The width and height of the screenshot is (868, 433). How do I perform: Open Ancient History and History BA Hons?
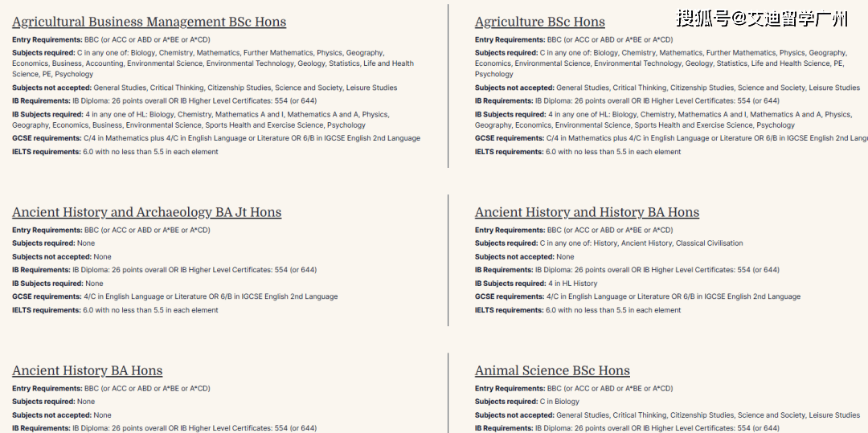pyautogui.click(x=587, y=212)
